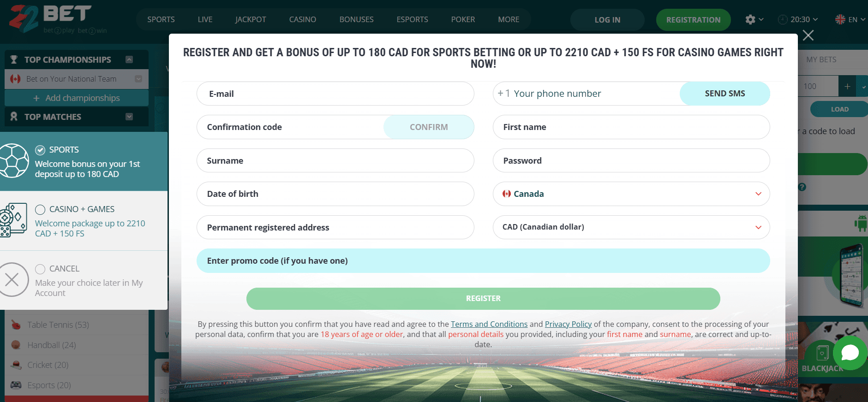The width and height of the screenshot is (868, 402).
Task: Click the casino chips and cards icon
Action: 14,220
